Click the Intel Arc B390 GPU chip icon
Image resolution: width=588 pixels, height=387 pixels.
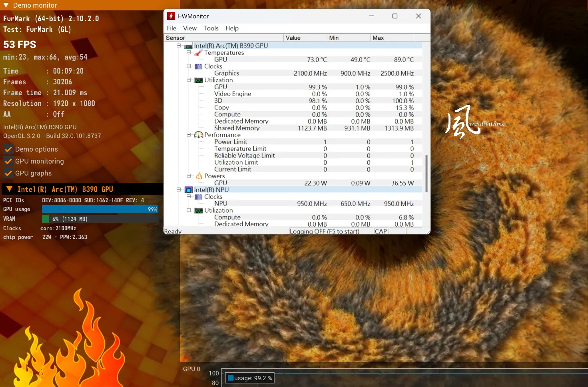[x=188, y=46]
